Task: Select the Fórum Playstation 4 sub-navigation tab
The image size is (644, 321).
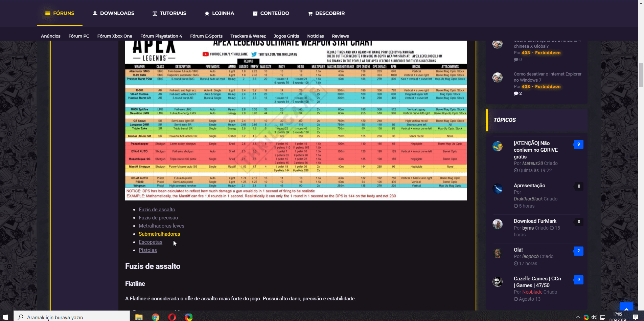Action: pos(161,36)
